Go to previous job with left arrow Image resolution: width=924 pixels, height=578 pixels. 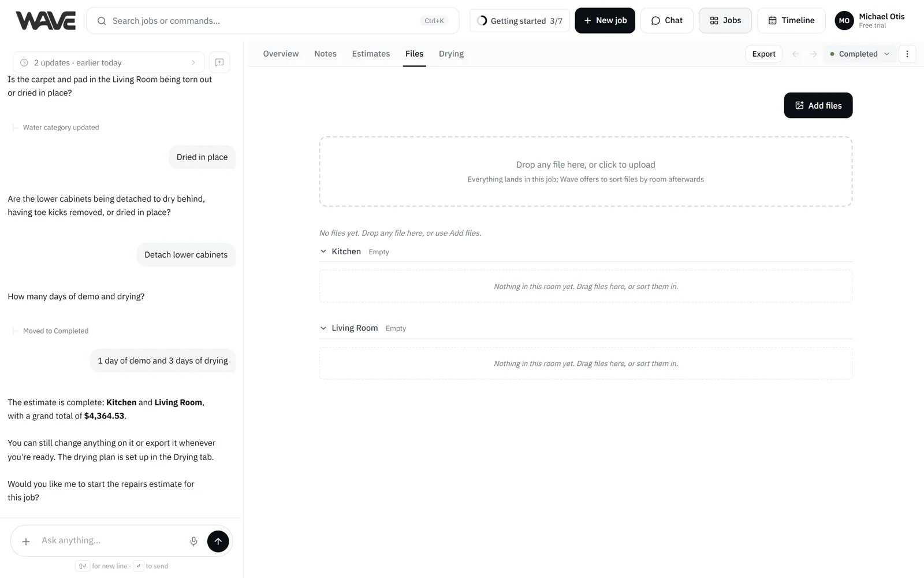(796, 54)
